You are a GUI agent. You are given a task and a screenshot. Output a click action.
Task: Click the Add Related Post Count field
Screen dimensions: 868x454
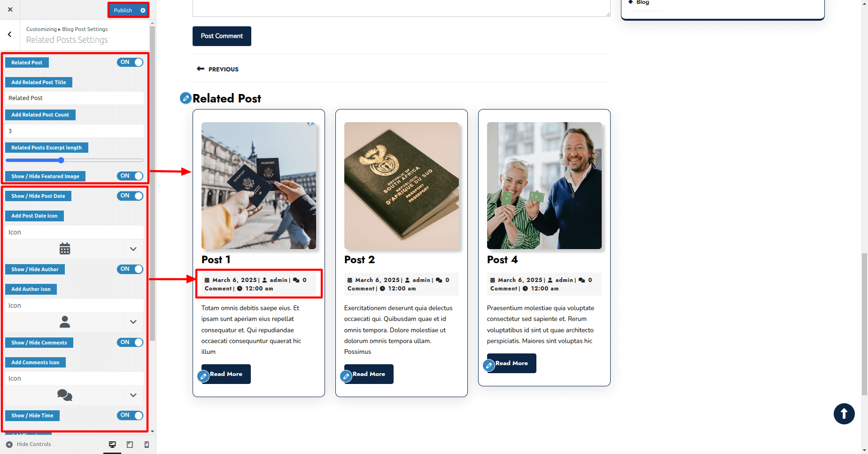[x=74, y=131]
